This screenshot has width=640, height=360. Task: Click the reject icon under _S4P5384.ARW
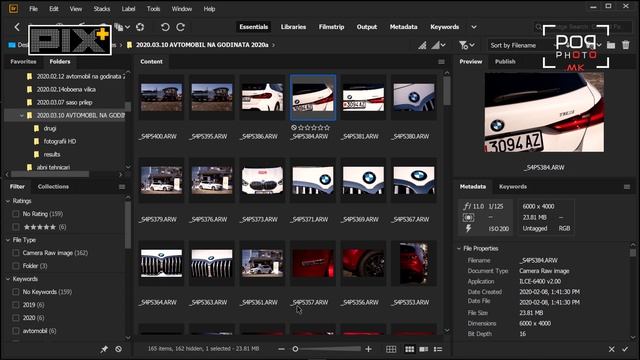click(x=294, y=127)
